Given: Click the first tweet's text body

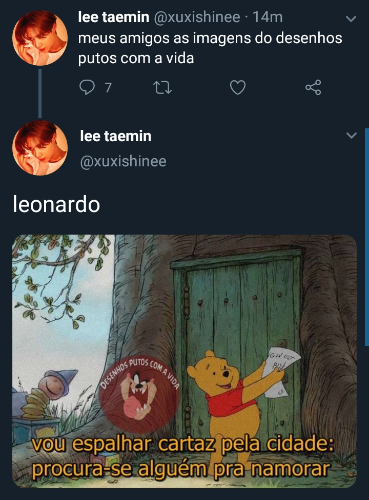Looking at the screenshot, I should pos(210,48).
